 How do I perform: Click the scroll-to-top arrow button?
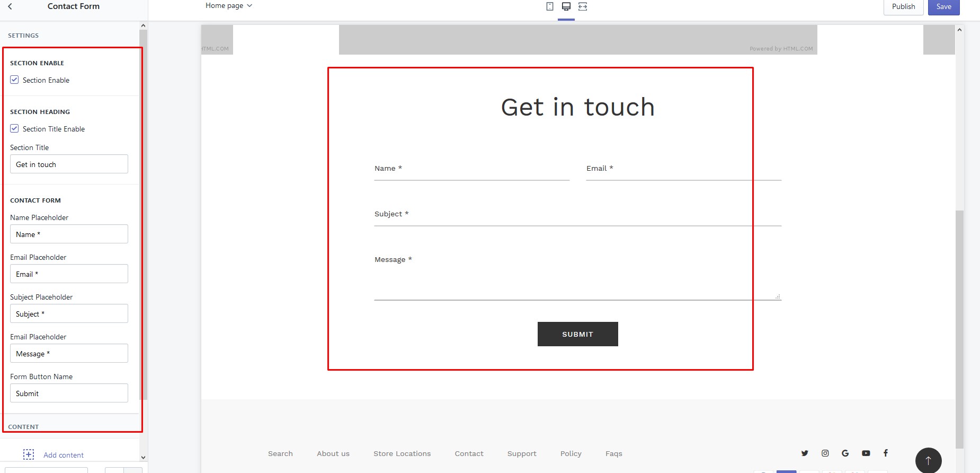pos(928,460)
